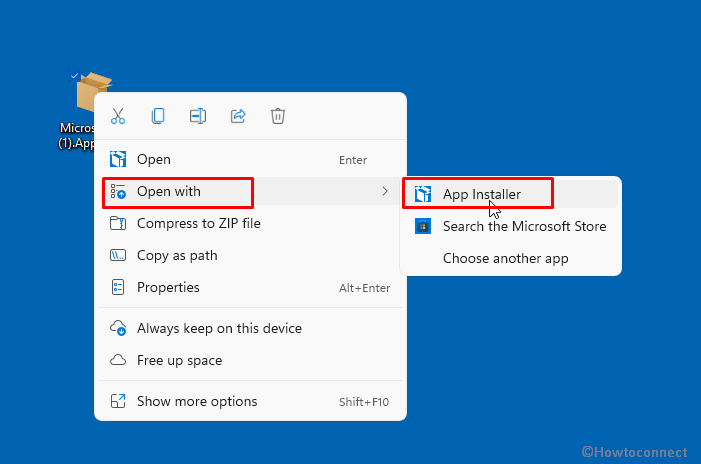Click the Delete trash icon
This screenshot has height=464, width=701.
[x=278, y=116]
